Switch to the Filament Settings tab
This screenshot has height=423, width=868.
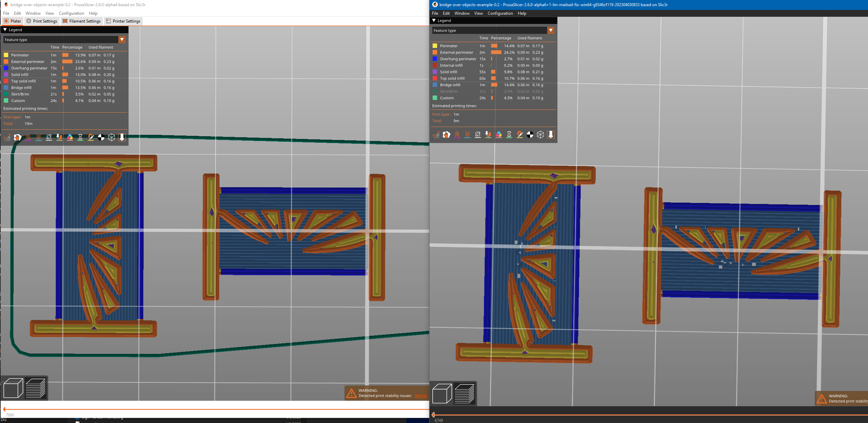[82, 21]
